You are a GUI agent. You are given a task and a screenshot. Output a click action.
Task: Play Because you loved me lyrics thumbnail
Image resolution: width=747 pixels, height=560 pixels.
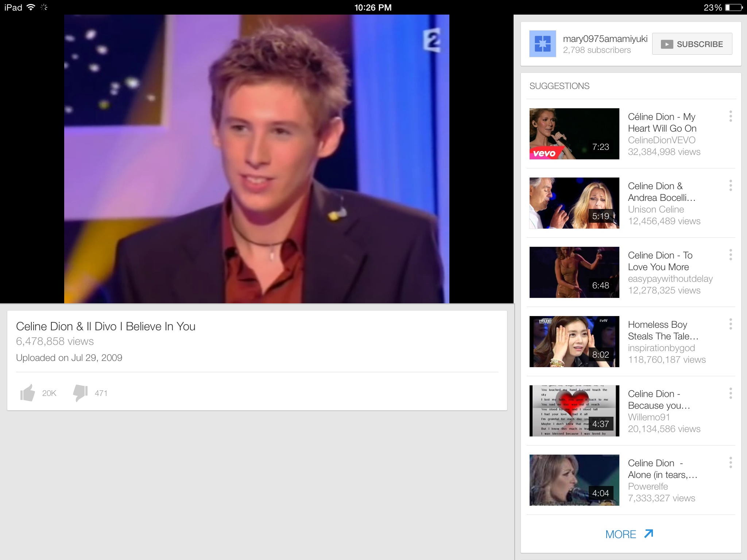tap(574, 411)
